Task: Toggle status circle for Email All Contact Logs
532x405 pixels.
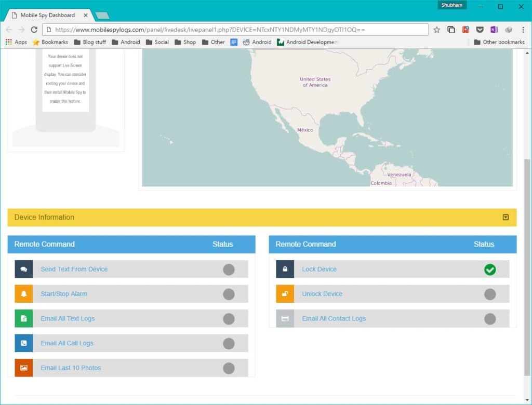Action: click(x=490, y=319)
